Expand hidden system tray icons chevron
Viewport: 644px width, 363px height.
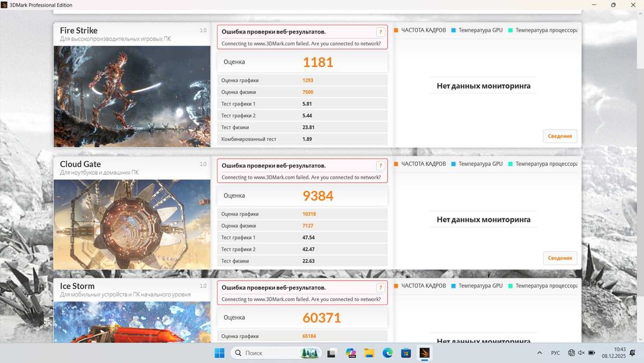(540, 353)
